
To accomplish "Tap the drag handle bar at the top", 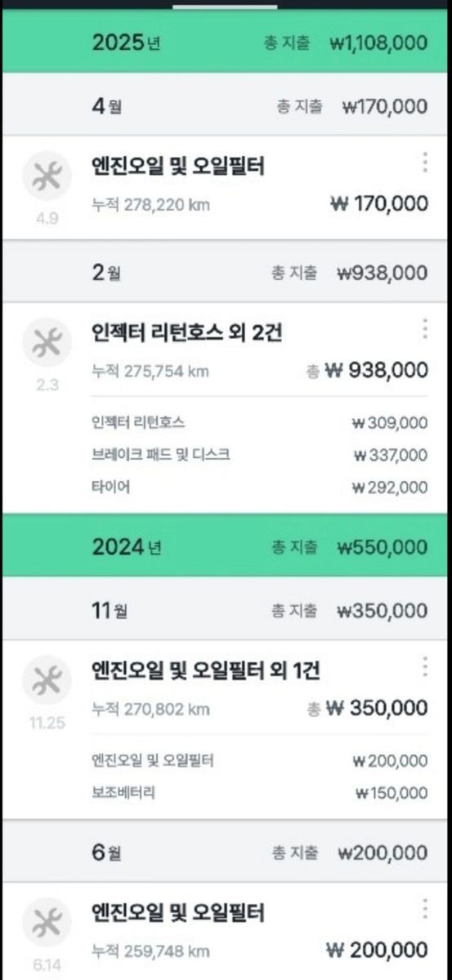I will point(226,6).
